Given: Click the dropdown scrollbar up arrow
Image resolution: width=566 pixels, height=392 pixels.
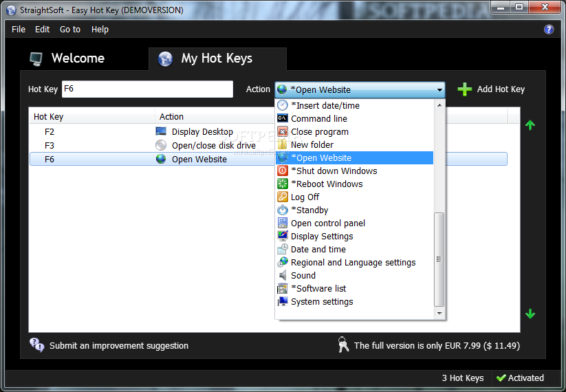Looking at the screenshot, I should point(439,105).
